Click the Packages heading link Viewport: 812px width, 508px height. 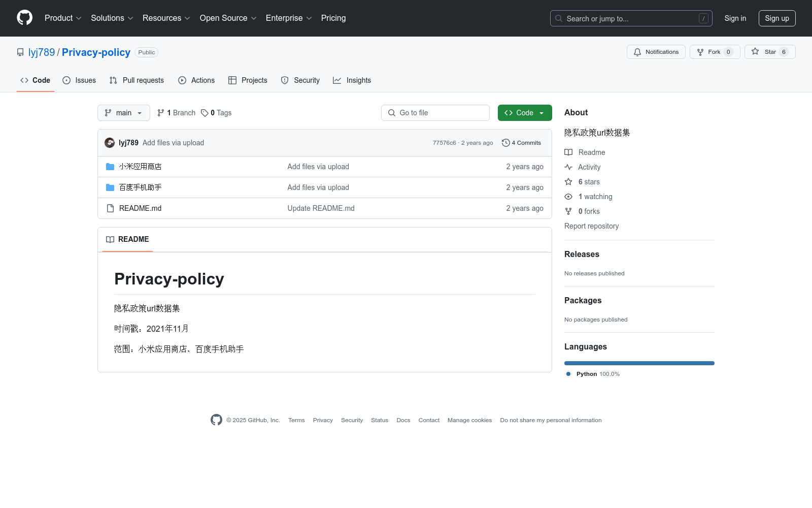[583, 301]
